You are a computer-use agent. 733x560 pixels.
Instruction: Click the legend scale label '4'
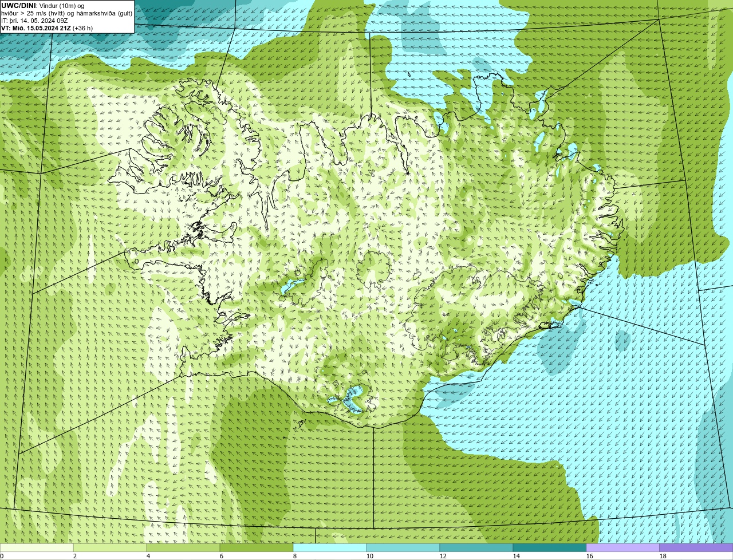pos(148,556)
